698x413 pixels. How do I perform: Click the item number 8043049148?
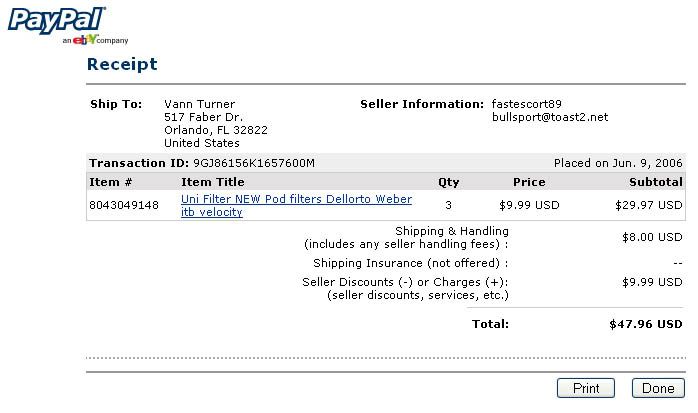(x=124, y=205)
